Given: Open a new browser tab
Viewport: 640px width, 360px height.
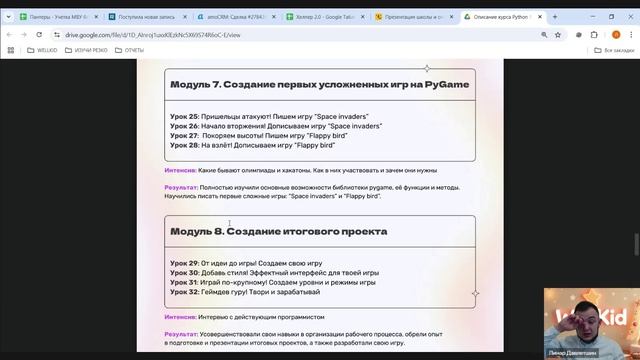Looking at the screenshot, I should (x=555, y=17).
